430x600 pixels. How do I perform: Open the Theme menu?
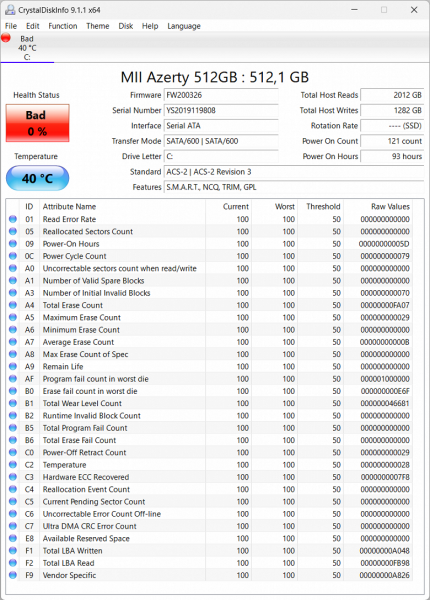[x=98, y=26]
